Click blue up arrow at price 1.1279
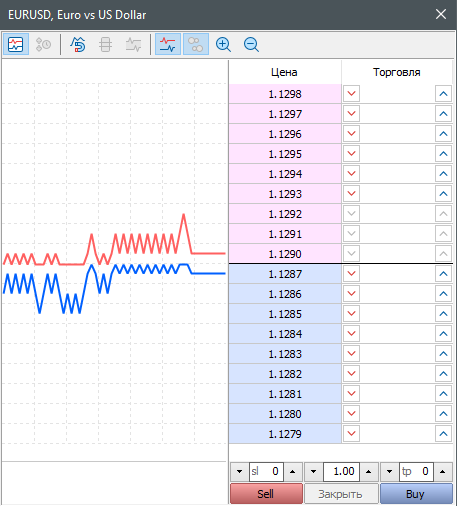The image size is (457, 506). point(443,434)
